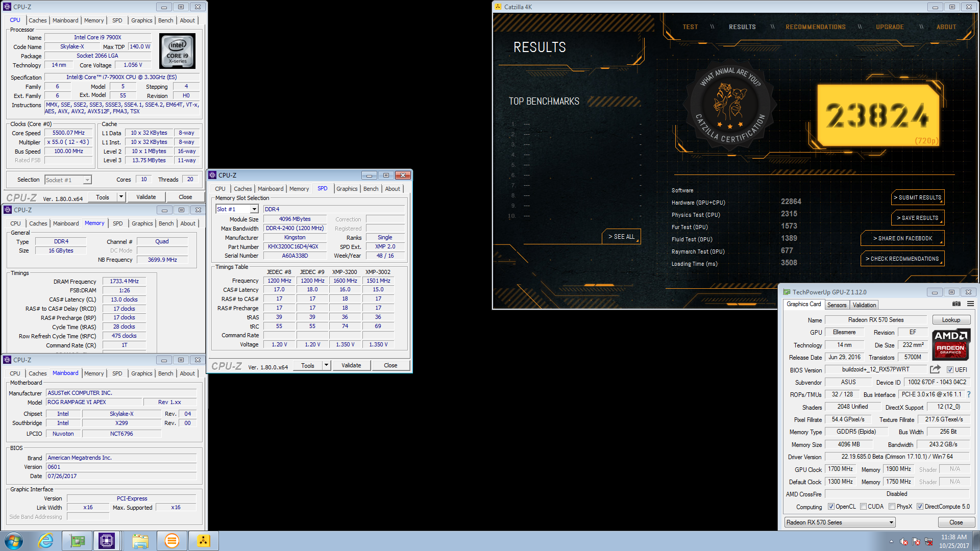Open the UPGRADE tab in Catzilla
Screen dimensions: 980x551
click(x=890, y=27)
